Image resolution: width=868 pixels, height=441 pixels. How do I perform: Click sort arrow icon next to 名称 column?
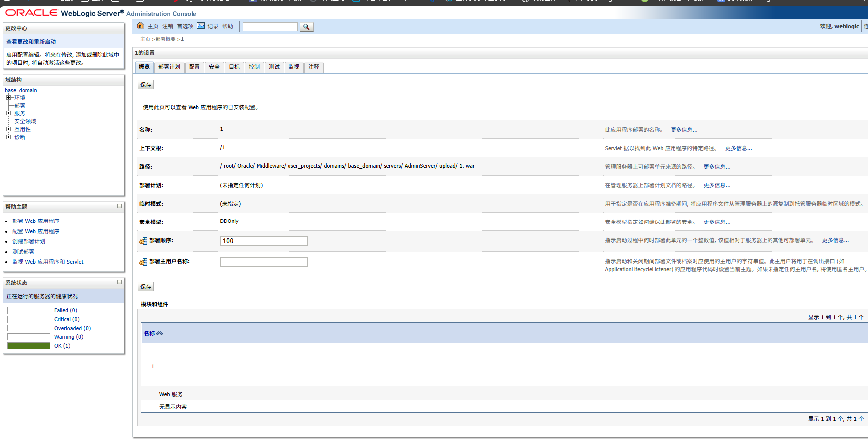pos(160,333)
